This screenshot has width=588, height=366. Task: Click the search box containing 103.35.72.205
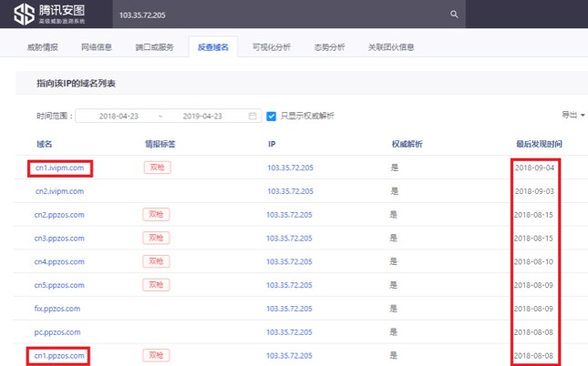pos(273,15)
